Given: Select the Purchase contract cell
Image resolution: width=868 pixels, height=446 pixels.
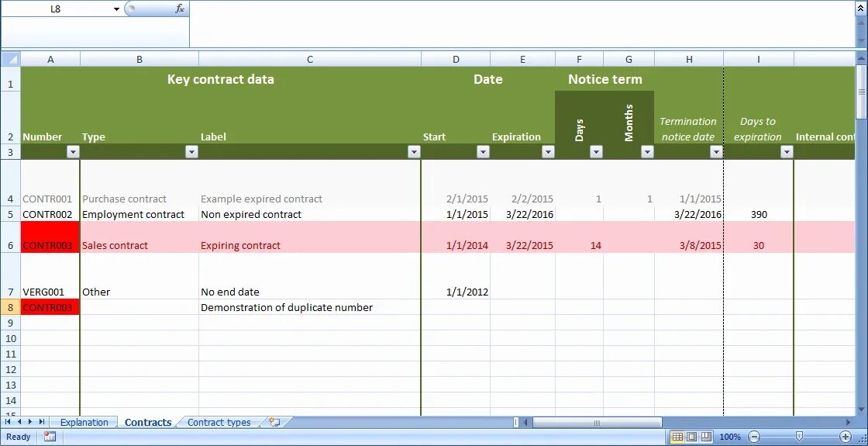Looking at the screenshot, I should pyautogui.click(x=139, y=183).
